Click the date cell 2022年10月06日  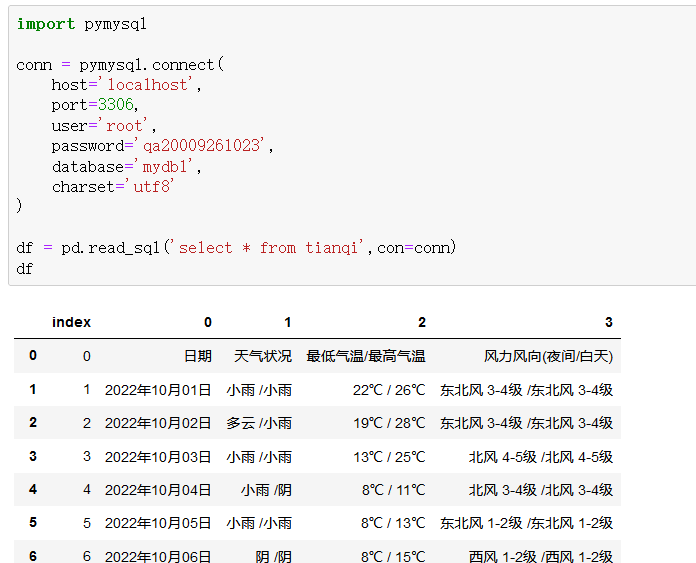click(158, 556)
